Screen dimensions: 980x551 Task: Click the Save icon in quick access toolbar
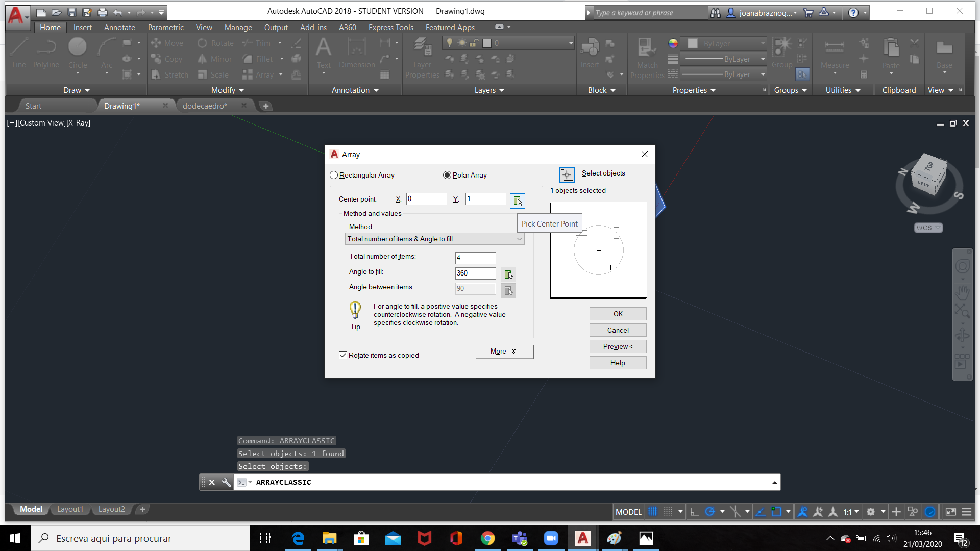pyautogui.click(x=72, y=12)
